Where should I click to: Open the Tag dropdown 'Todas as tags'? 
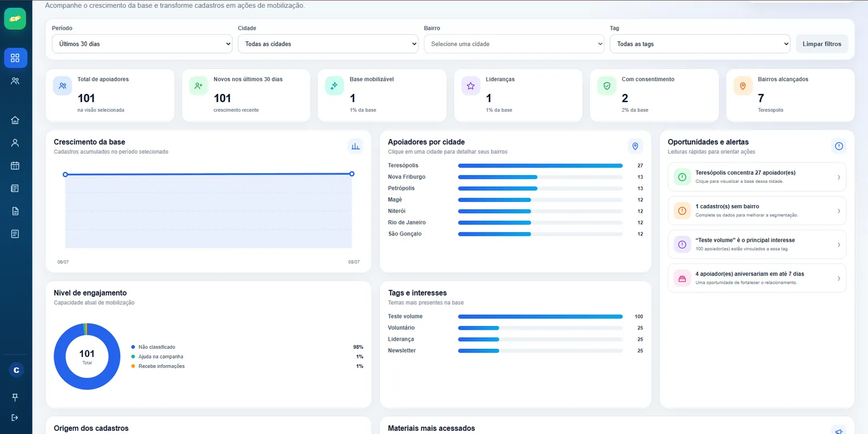700,44
